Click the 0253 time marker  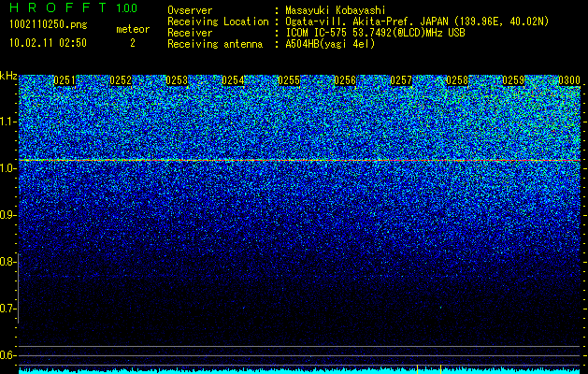[x=177, y=80]
